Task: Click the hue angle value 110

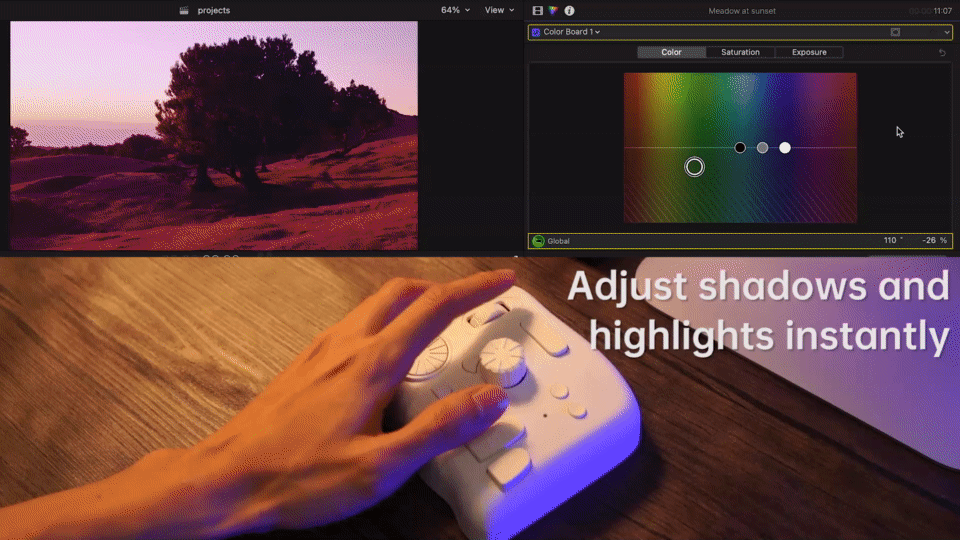Action: 891,241
